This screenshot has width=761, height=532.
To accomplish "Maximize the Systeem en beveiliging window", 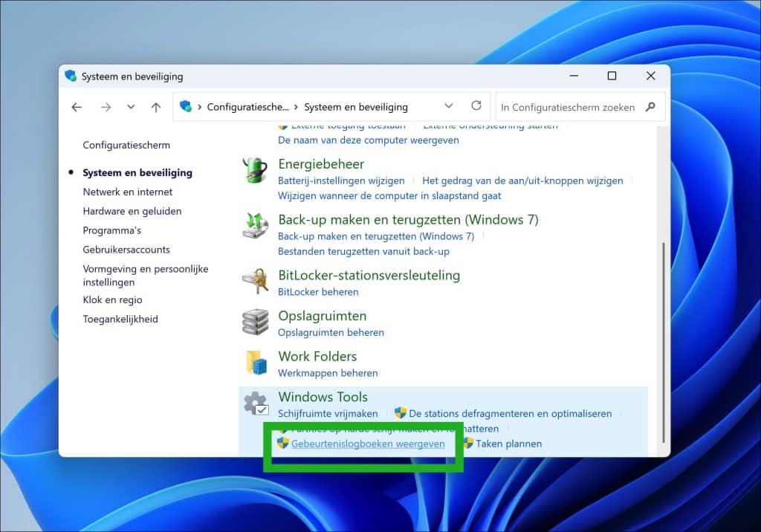I will pos(612,77).
